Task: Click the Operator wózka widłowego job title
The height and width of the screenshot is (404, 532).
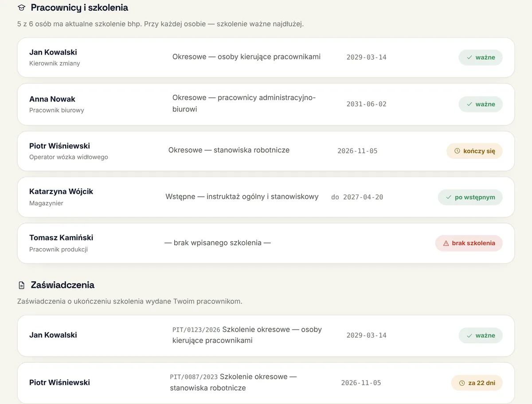Action: [x=69, y=157]
